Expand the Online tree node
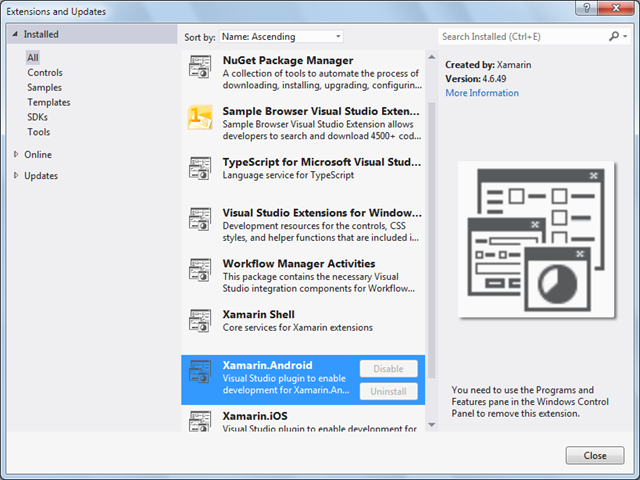 coord(16,154)
